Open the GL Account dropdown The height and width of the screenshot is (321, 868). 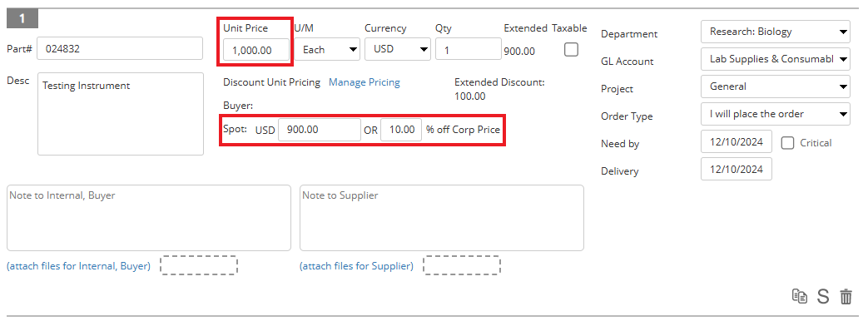pos(776,59)
